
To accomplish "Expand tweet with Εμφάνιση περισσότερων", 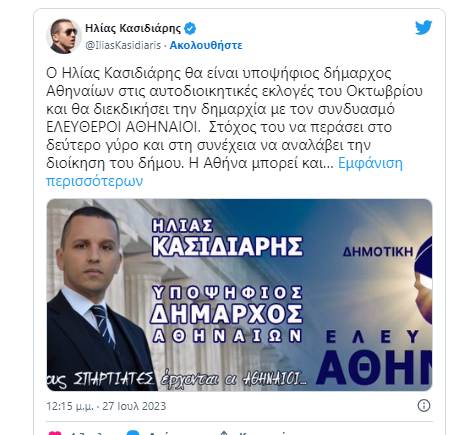I will [224, 172].
